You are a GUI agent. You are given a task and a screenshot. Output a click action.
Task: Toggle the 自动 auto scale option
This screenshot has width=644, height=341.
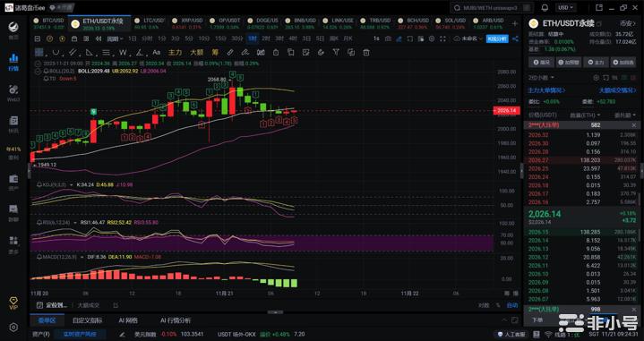(x=512, y=305)
